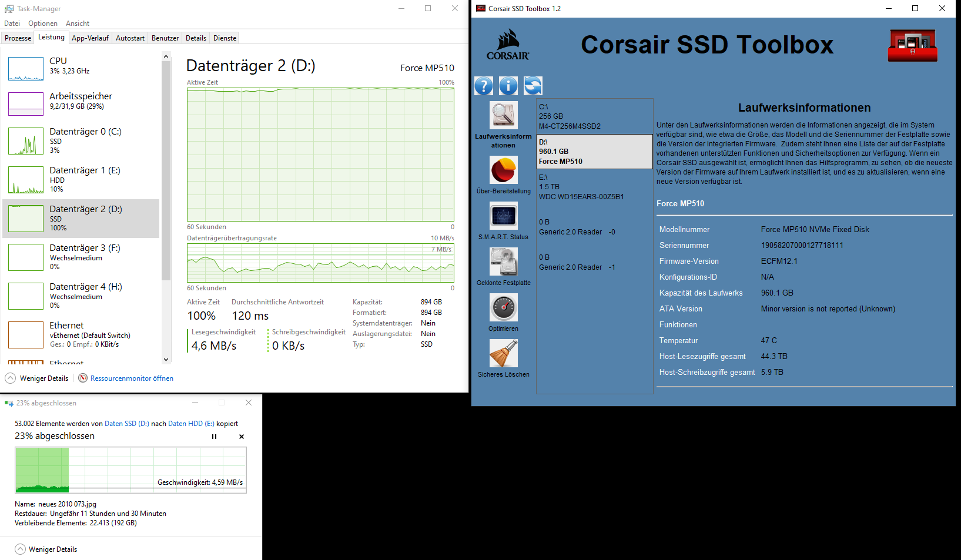
Task: Click the scroll up arrow in performance list
Action: point(166,56)
